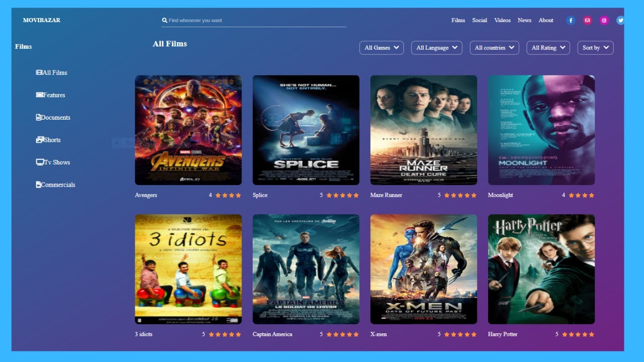Click the email envelope icon

pos(587,21)
